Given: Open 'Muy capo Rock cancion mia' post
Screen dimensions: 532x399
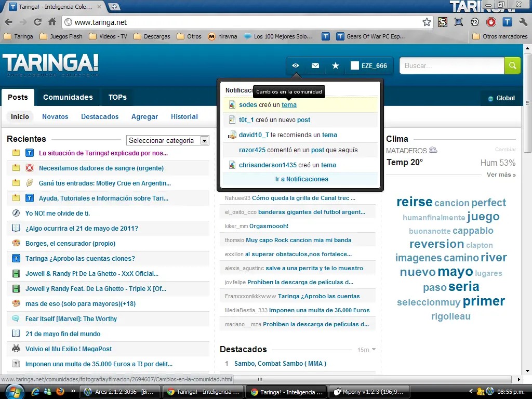Looking at the screenshot, I should pos(298,240).
